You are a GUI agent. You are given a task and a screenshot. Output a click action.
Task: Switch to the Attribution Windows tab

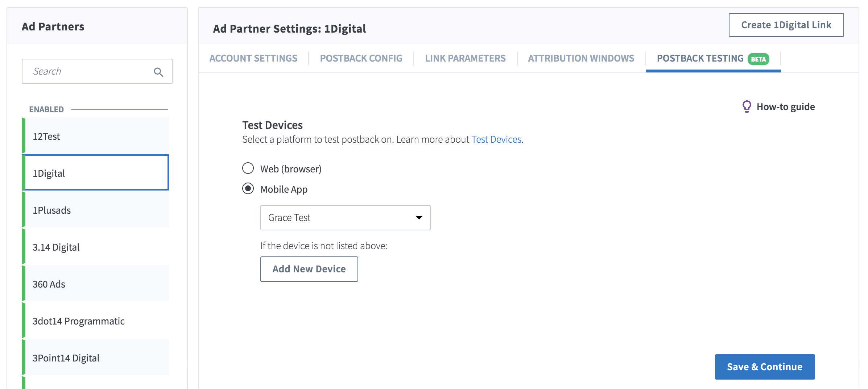pyautogui.click(x=581, y=58)
